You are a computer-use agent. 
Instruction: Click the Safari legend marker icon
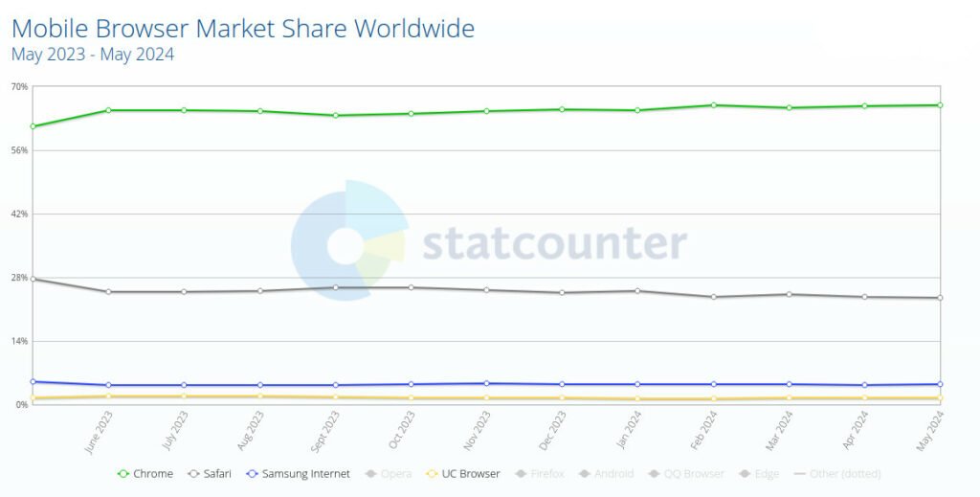pos(193,474)
